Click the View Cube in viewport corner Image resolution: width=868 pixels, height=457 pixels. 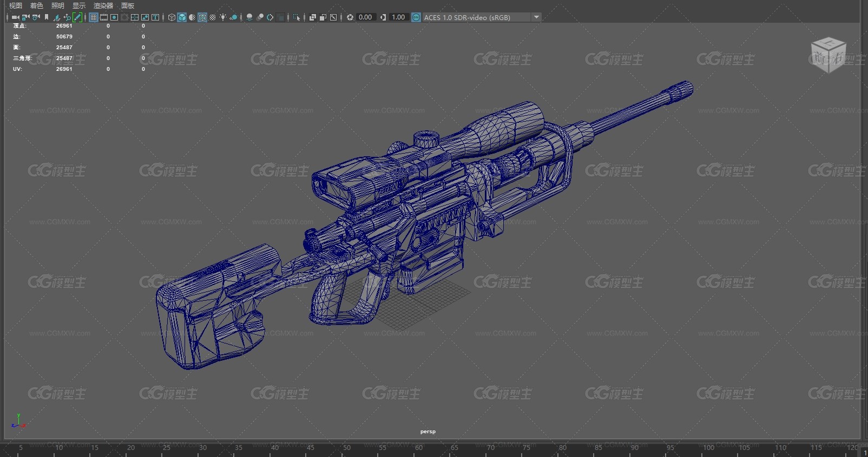[828, 55]
